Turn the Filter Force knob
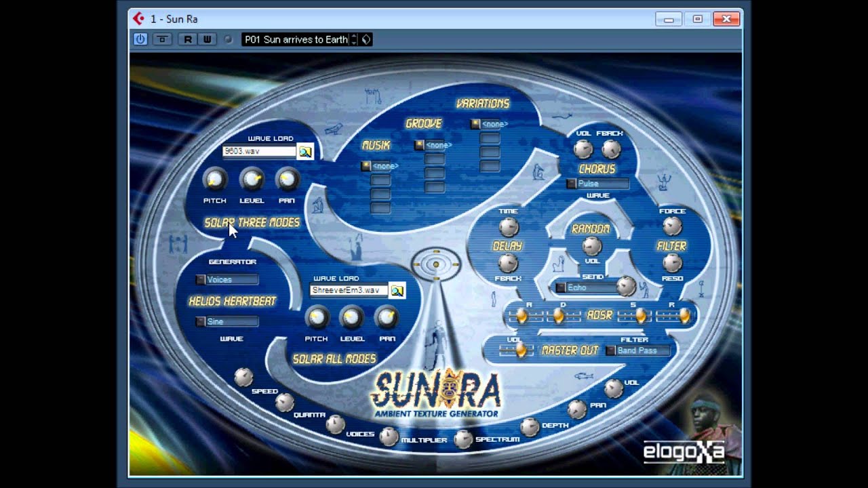 click(x=672, y=226)
